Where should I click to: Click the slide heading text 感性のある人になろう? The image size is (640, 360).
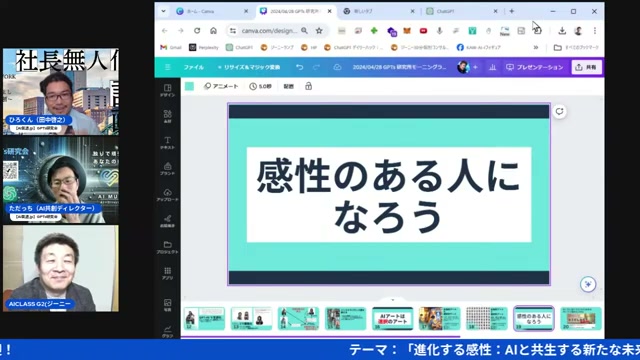coord(389,195)
